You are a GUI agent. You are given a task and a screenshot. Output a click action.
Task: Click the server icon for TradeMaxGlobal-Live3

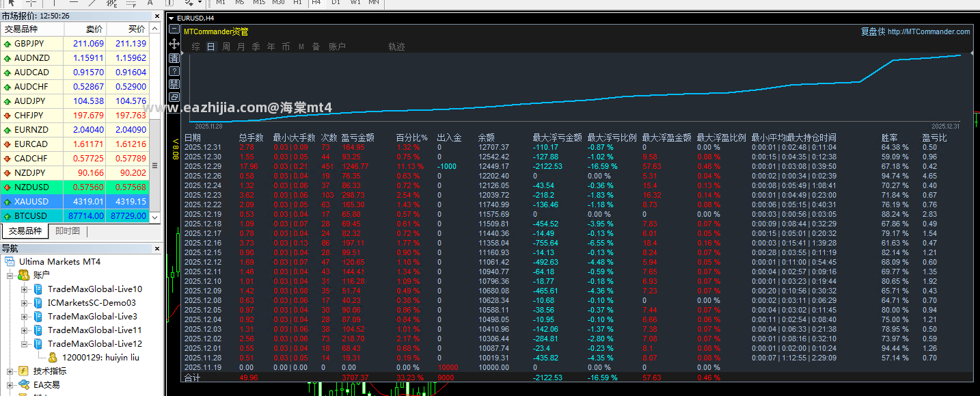(x=38, y=316)
